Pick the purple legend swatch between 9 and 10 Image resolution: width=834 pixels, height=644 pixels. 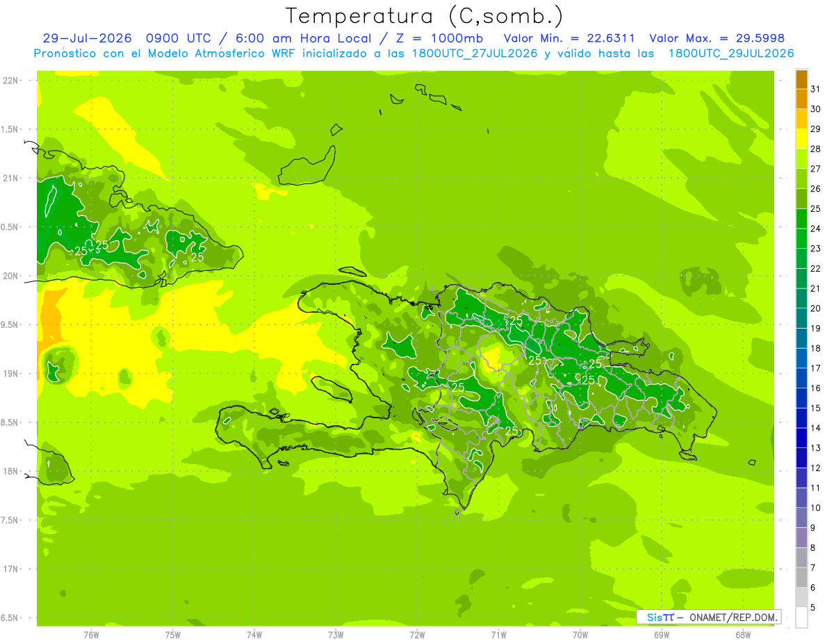[801, 518]
